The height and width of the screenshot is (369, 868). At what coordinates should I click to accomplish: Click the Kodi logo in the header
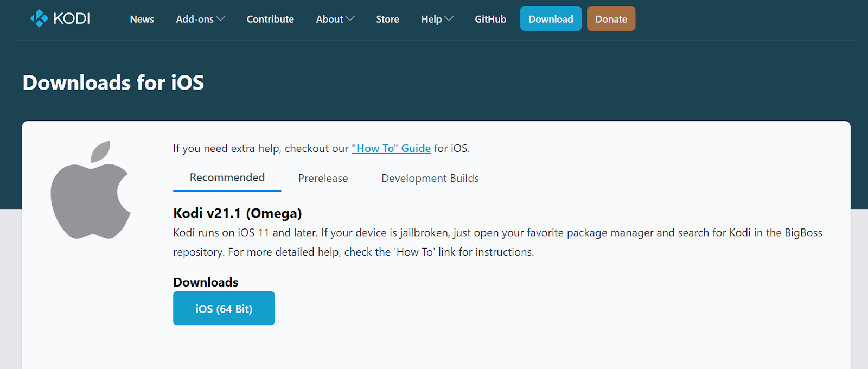(x=60, y=18)
